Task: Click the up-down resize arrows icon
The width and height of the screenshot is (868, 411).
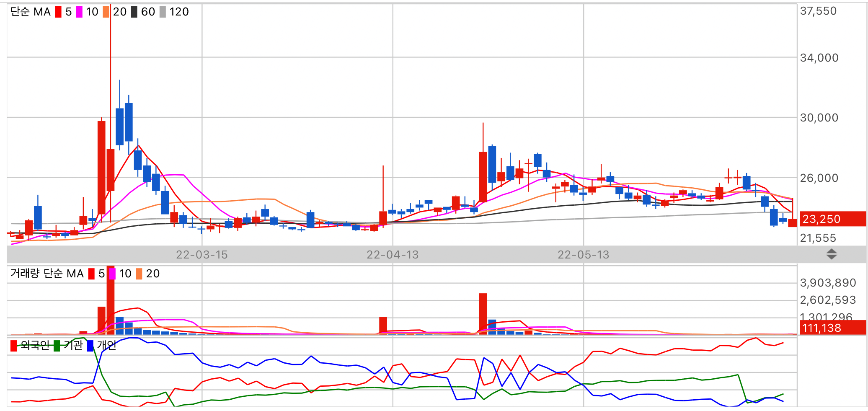Action: [832, 254]
